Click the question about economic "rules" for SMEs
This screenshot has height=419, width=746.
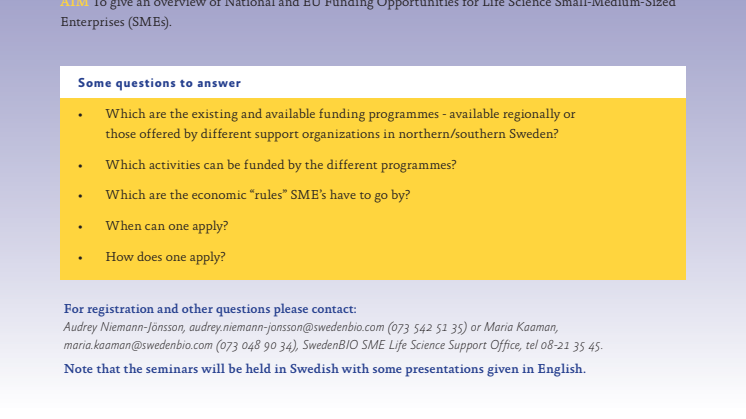(258, 195)
